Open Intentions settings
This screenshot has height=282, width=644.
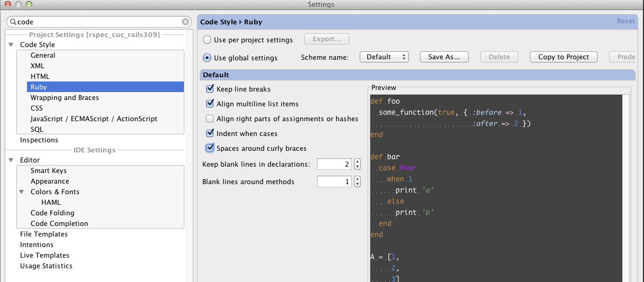click(x=37, y=244)
